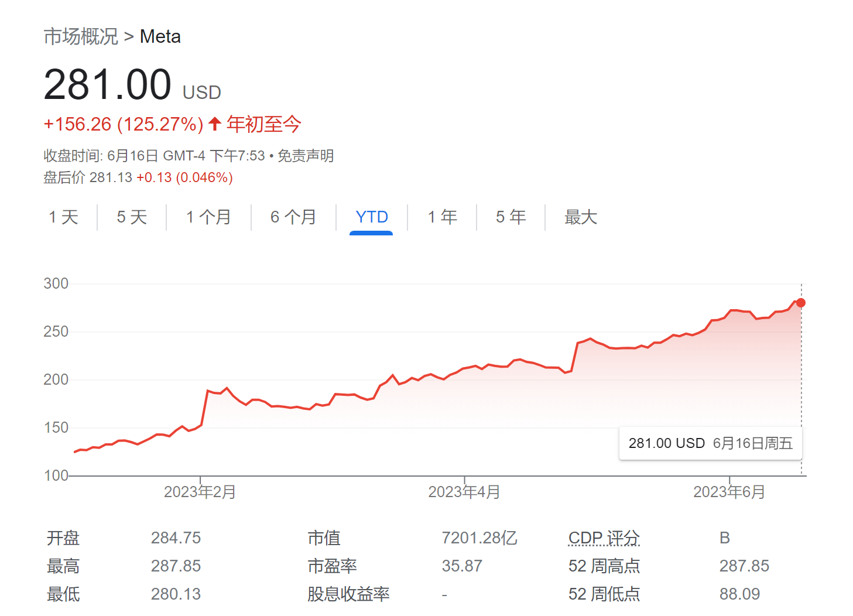Click the CDP 评分 label link
Viewport: 853px width, 616px height.
604,538
